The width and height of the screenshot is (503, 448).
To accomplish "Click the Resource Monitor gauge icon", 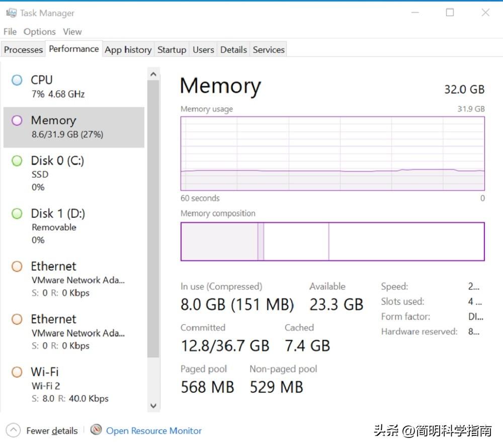I will click(96, 430).
